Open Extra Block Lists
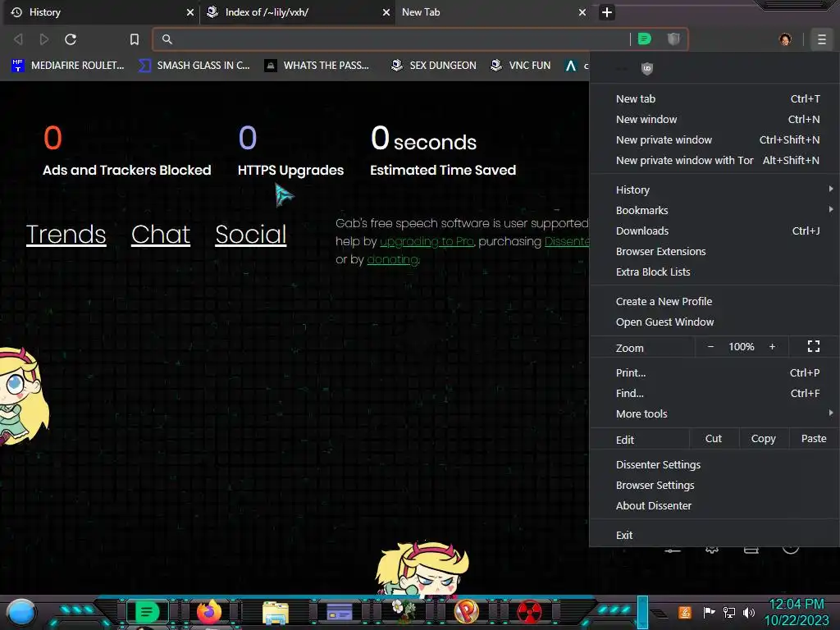Viewport: 840px width, 630px height. pyautogui.click(x=714, y=272)
